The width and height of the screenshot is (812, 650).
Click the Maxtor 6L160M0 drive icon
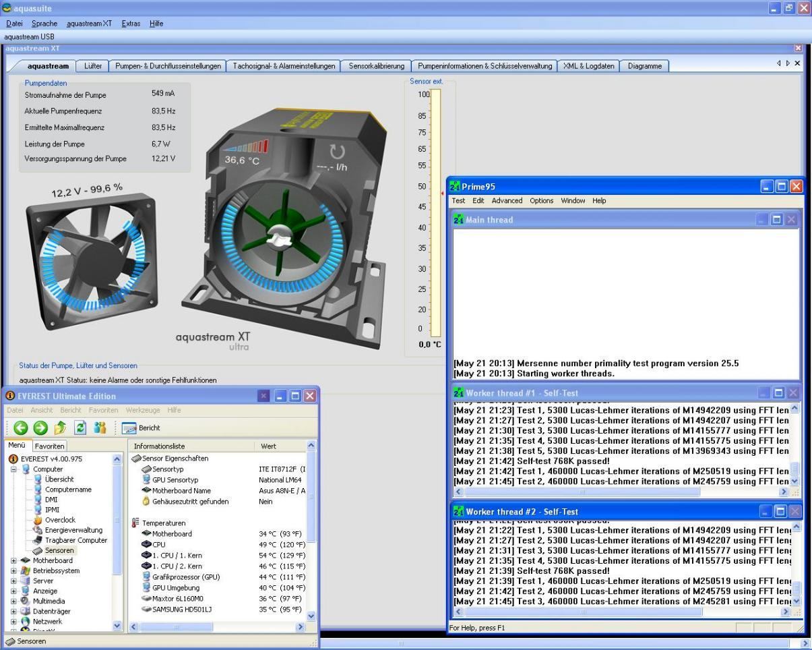tap(146, 598)
